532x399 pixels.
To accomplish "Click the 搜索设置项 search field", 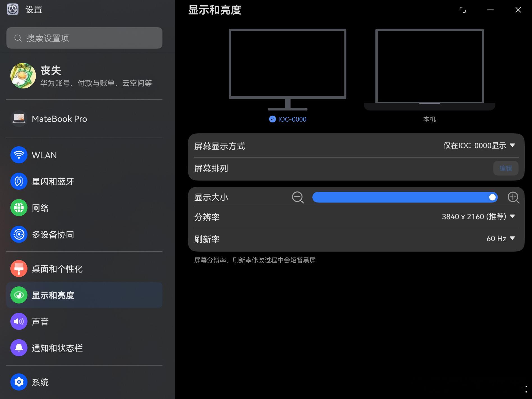I will (84, 38).
